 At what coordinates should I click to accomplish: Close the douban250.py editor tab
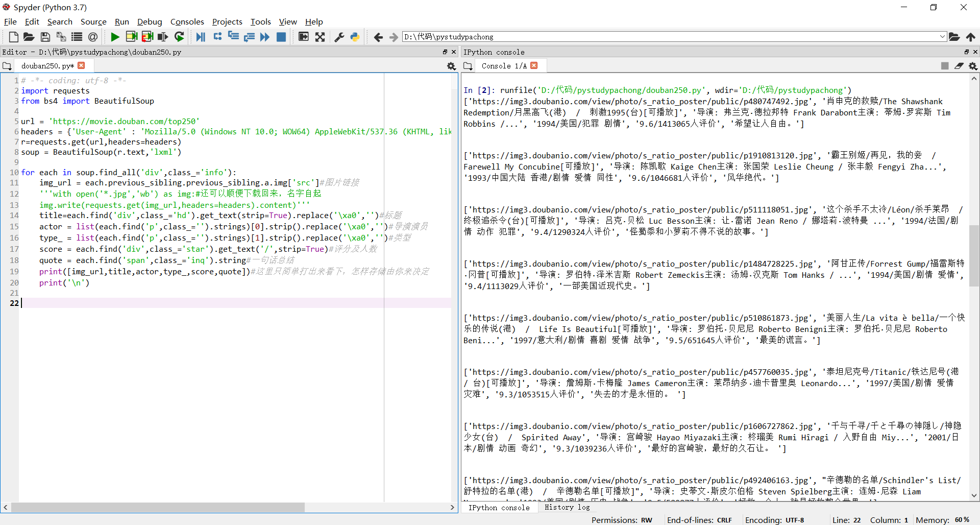pos(81,65)
